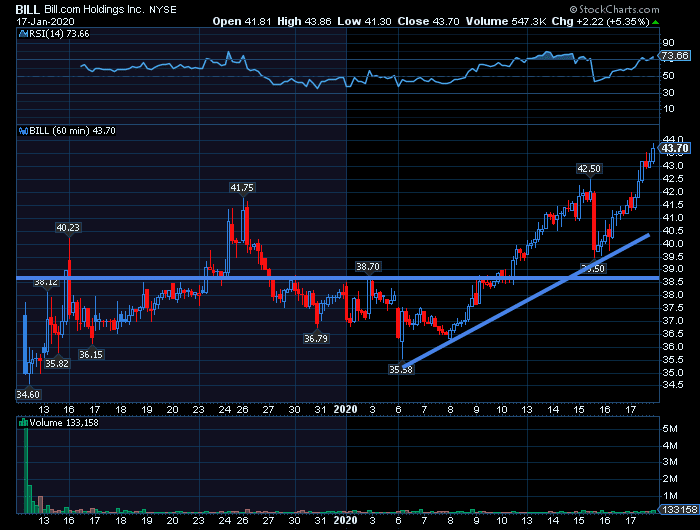Screen dimensions: 700x530
Task: Click the 36.79 low price label
Action: pos(316,338)
